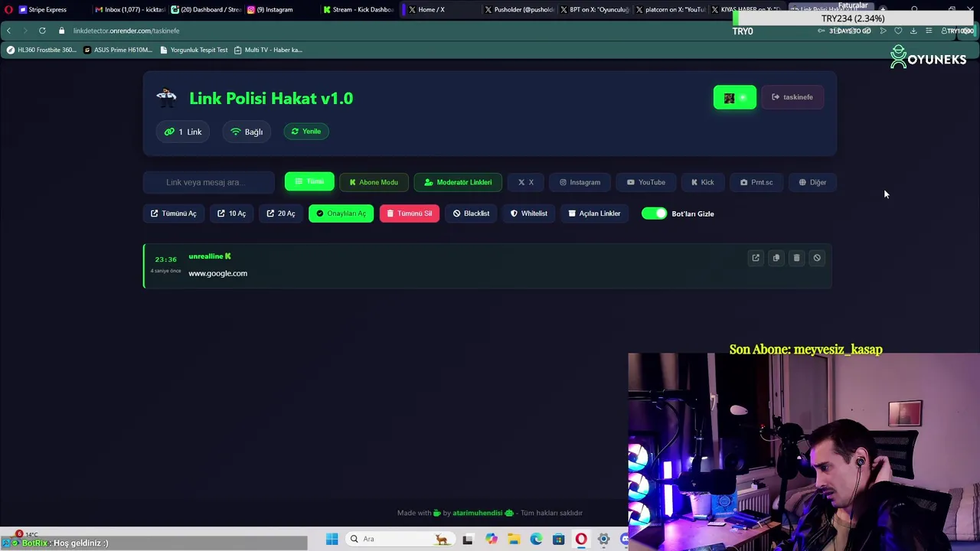Screen dimensions: 980x551
Task: Block the sender via blacklist icon in row
Action: point(817,258)
